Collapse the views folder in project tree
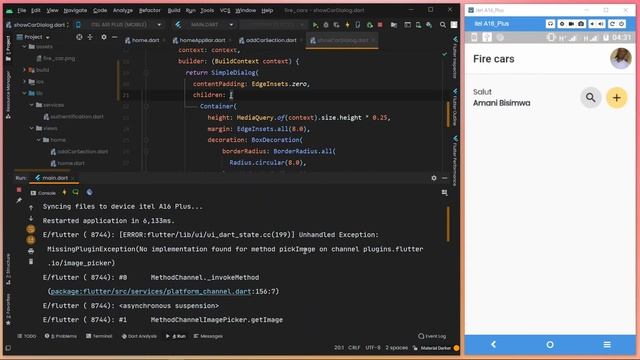 pyautogui.click(x=31, y=128)
